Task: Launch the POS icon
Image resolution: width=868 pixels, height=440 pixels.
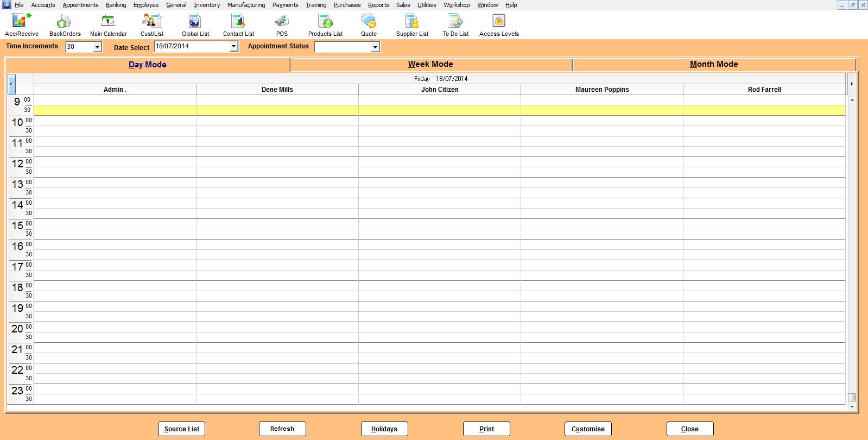Action: click(282, 25)
